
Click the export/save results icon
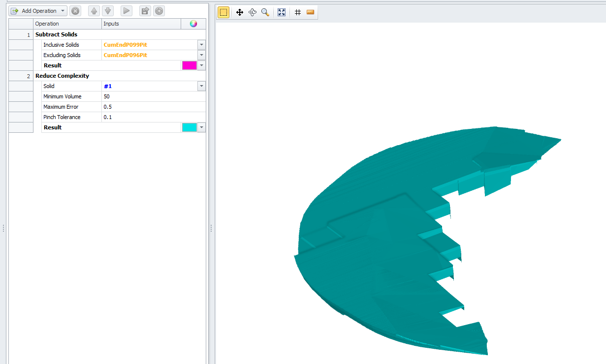pos(145,11)
